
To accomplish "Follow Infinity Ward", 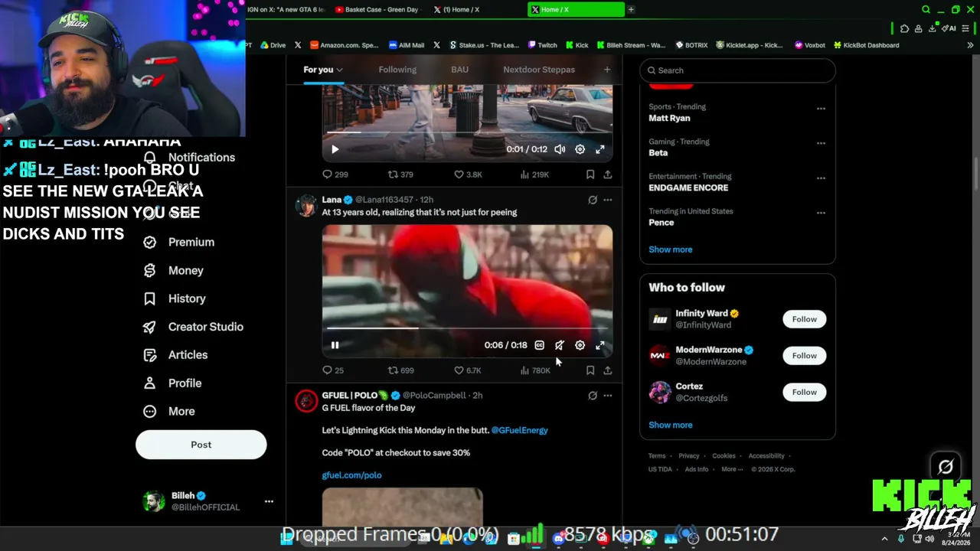I will [x=804, y=319].
